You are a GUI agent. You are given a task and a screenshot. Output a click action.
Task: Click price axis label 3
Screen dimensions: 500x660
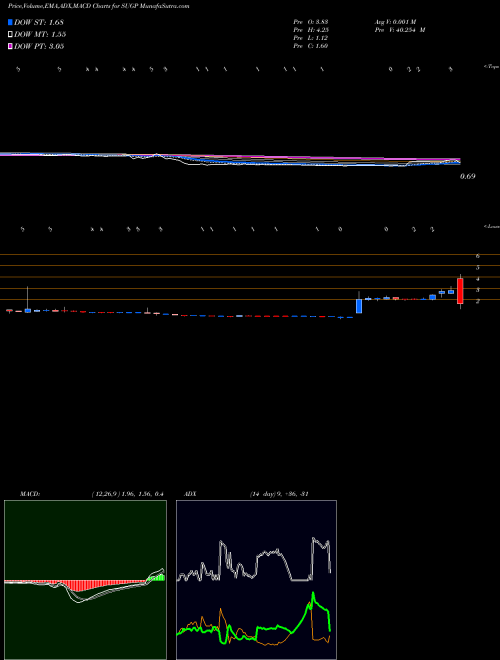pos(478,290)
